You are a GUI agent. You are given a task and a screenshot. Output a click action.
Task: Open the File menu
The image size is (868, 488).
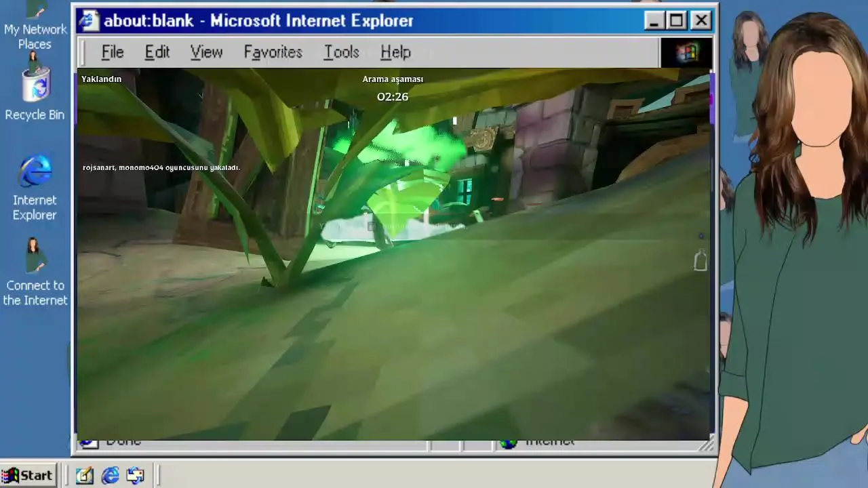tap(113, 52)
